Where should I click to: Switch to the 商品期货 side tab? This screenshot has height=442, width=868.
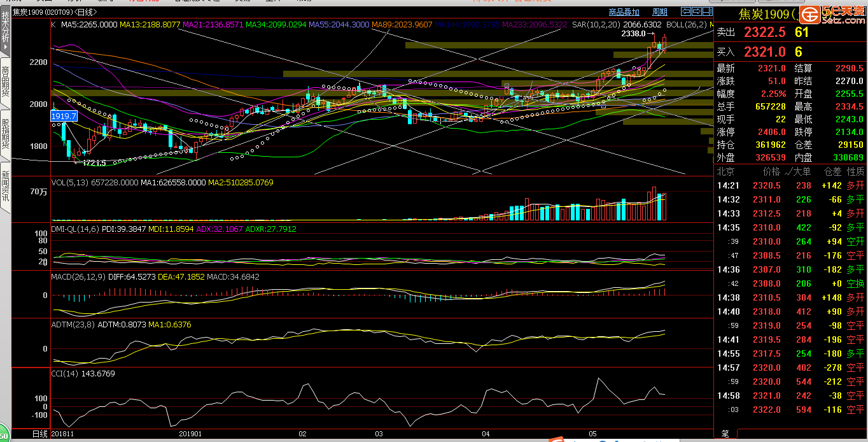point(5,84)
